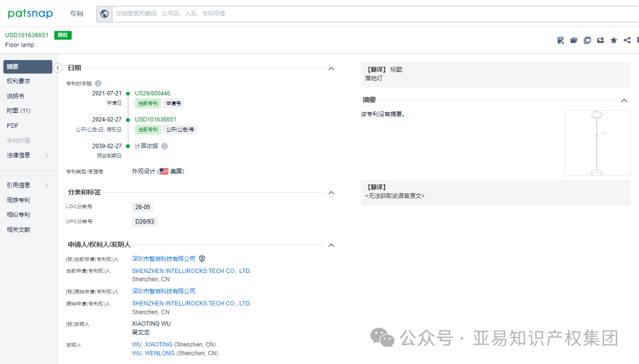Click the monitor icon beside 深圳市智岩科技有限公司
Viewport: 639px width, 364px height.
pos(202,258)
